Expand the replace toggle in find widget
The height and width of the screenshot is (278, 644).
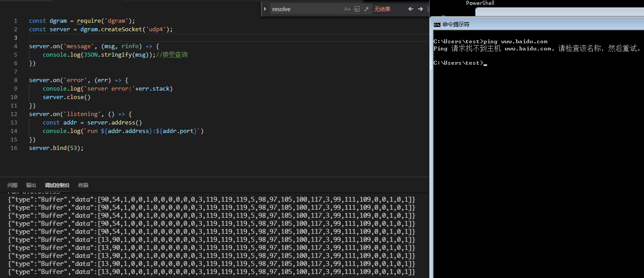(265, 9)
